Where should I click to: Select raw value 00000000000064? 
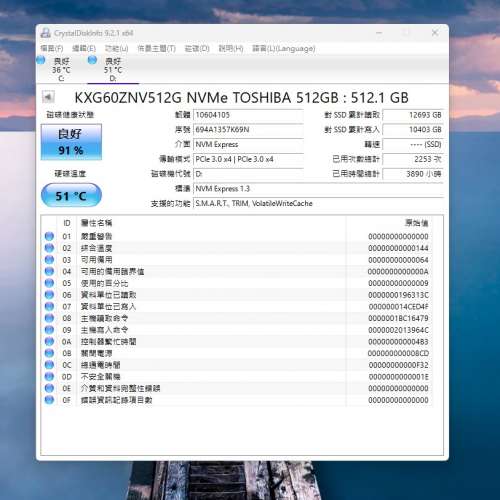click(x=398, y=260)
